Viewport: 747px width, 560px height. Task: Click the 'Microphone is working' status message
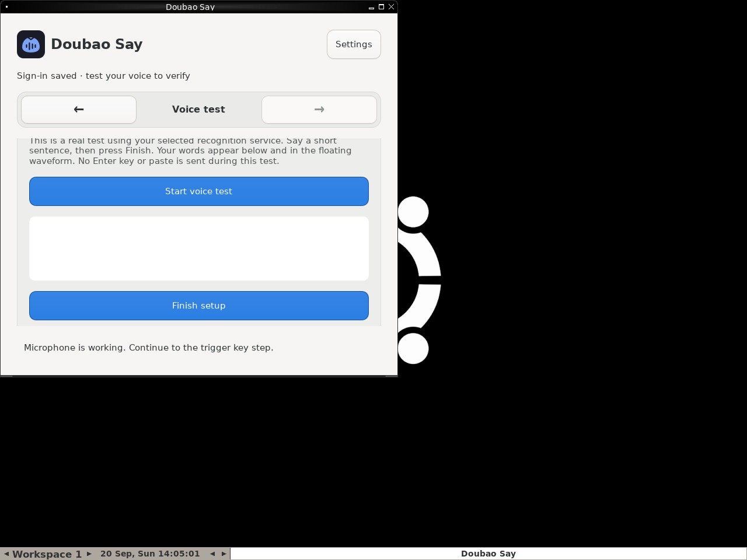pos(149,348)
